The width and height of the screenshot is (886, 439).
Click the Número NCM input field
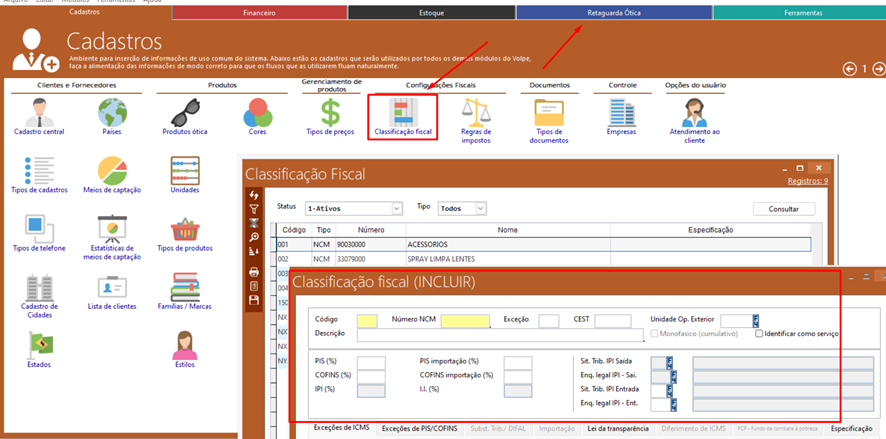465,321
